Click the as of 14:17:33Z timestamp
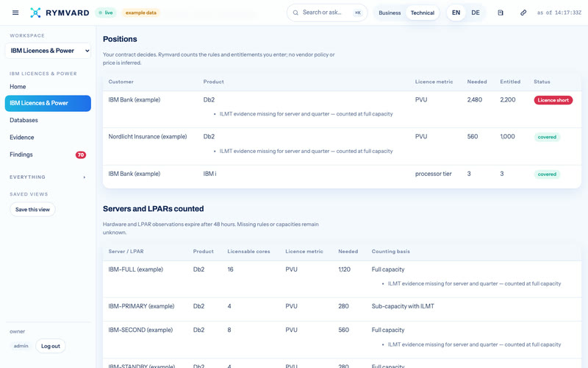 (559, 13)
